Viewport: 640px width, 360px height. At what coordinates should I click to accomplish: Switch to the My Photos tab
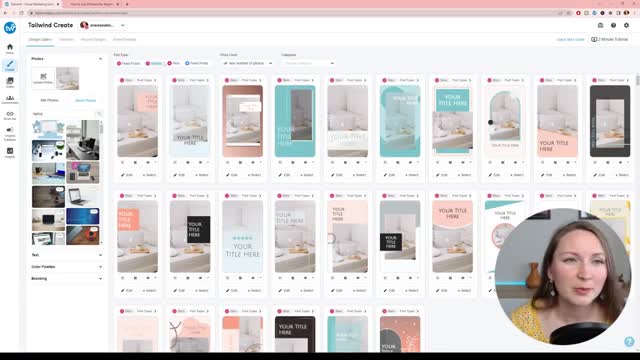(49, 100)
